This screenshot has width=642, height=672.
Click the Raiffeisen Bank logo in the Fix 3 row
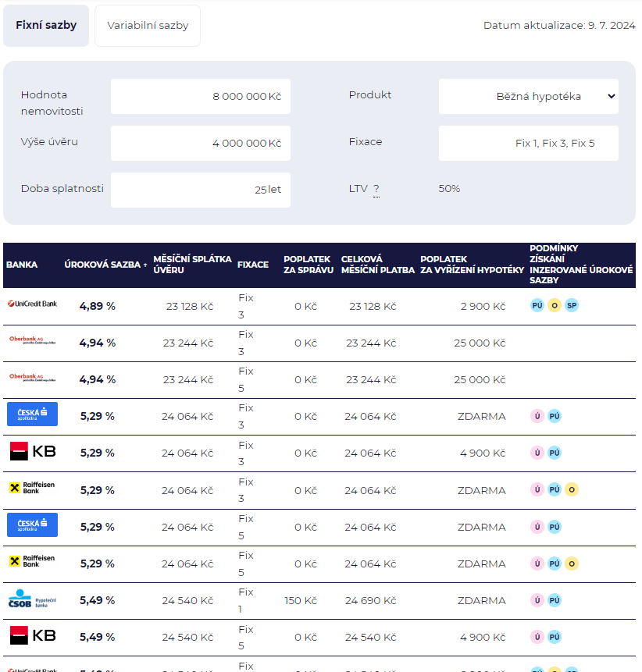pyautogui.click(x=32, y=488)
